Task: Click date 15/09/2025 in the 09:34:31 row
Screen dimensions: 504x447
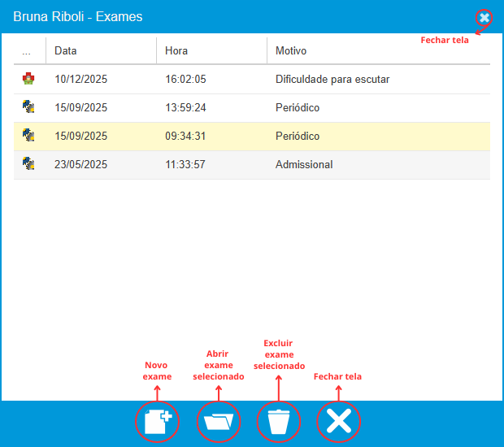Action: click(81, 136)
